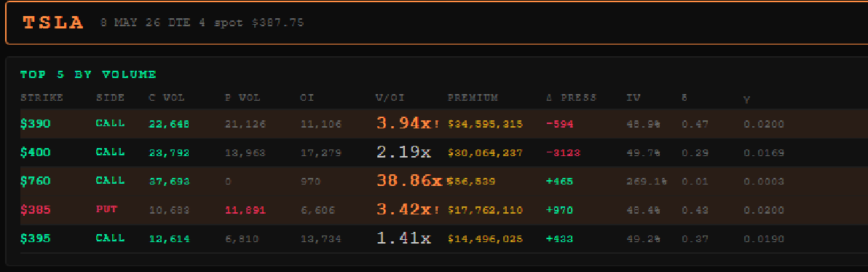Click the premium in the $390 row

(485, 124)
